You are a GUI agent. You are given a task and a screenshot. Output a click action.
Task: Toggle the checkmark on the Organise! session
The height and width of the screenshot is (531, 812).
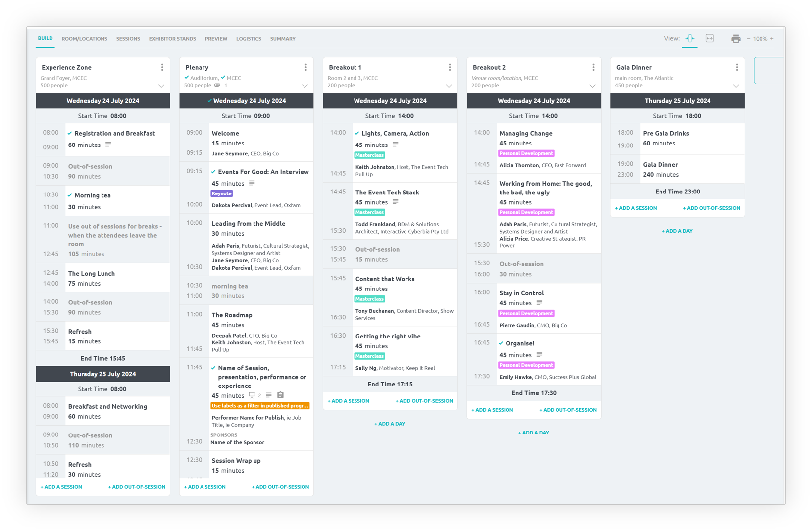click(x=501, y=343)
